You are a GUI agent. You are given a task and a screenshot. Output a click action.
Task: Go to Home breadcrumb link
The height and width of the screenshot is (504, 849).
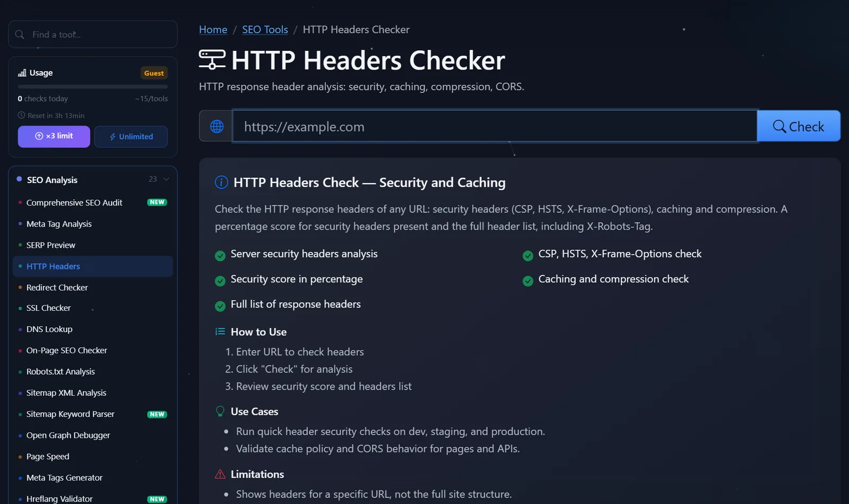pos(213,30)
